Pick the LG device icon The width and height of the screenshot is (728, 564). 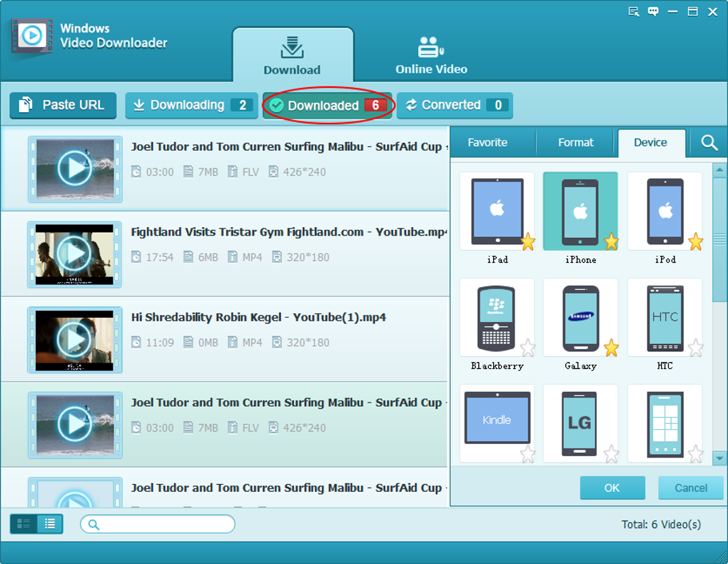(x=579, y=423)
